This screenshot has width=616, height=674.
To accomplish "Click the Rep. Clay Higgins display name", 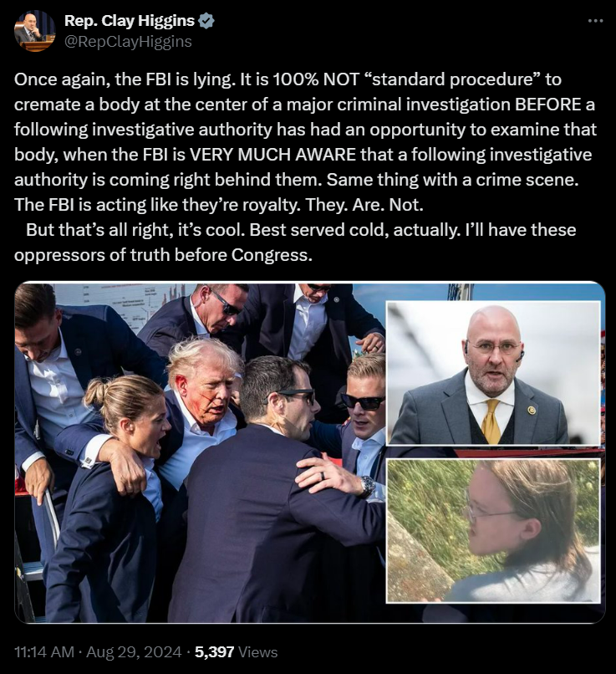I will (130, 20).
